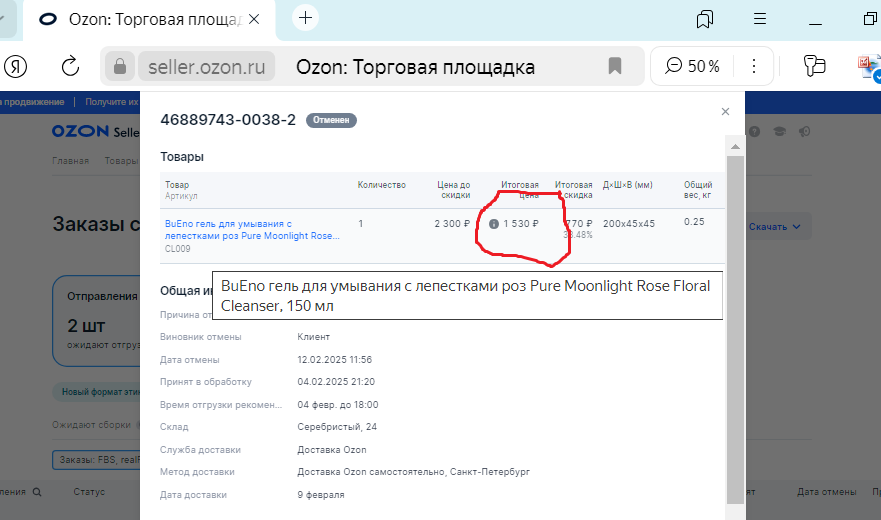Select the dimensions value 200x45x45

pyautogui.click(x=629, y=224)
